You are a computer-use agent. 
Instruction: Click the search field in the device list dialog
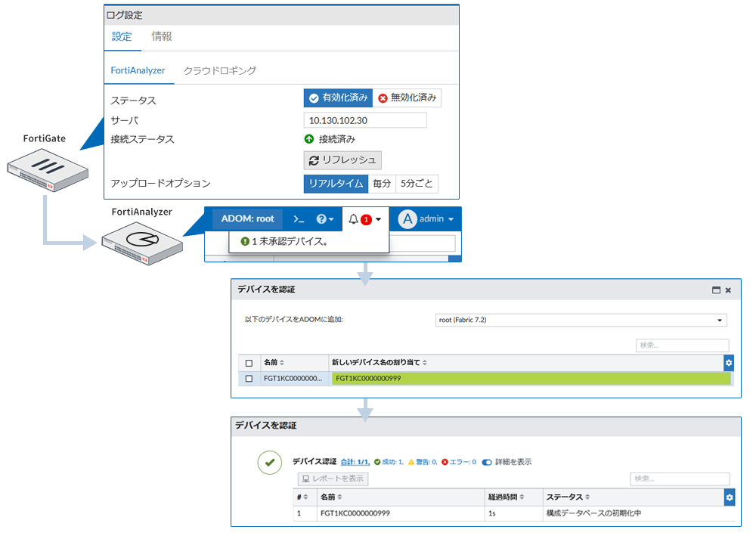click(x=682, y=345)
